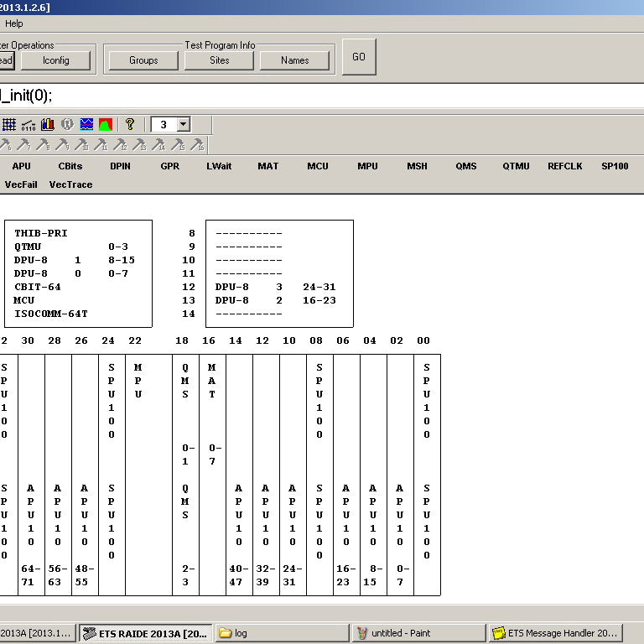Open the 0110 digital pattern tool icon
The width and height of the screenshot is (644, 644).
(29, 124)
